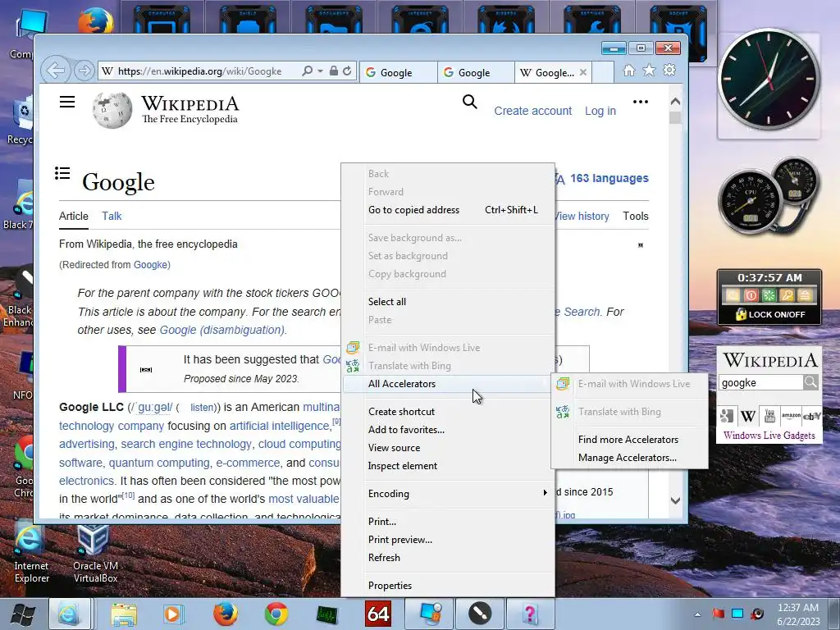Click the refresh icon in address bar

point(347,71)
